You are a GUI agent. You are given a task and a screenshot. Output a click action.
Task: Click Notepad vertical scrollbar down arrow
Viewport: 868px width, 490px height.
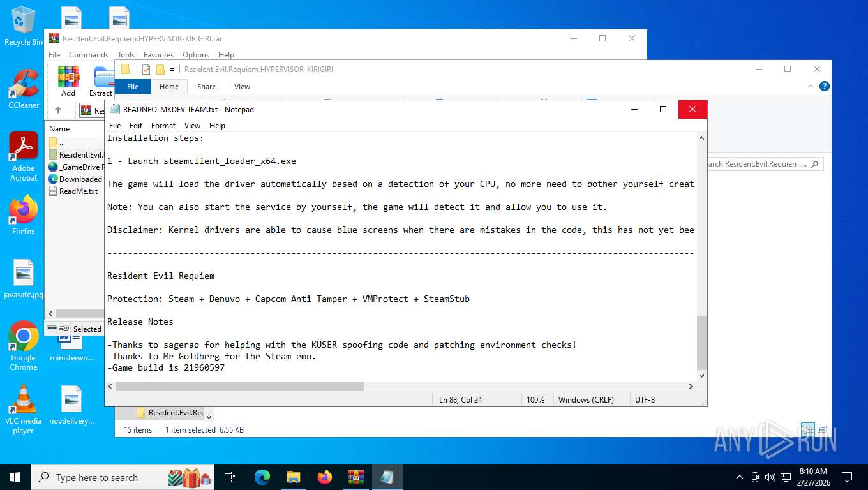[x=701, y=376]
